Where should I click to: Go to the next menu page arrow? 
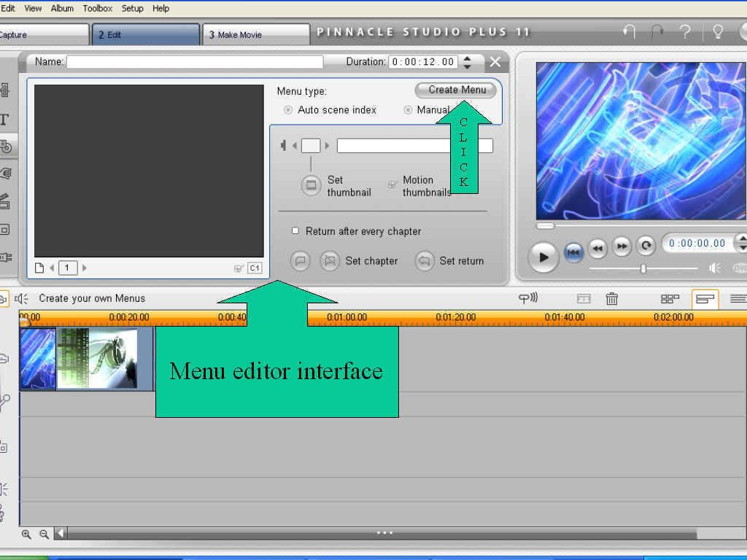[85, 268]
